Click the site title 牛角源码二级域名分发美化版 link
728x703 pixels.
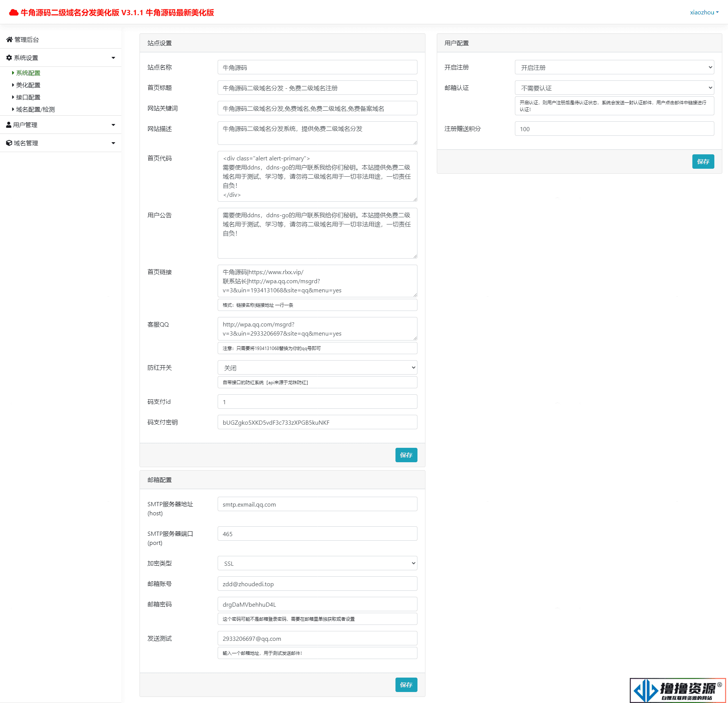click(x=111, y=13)
